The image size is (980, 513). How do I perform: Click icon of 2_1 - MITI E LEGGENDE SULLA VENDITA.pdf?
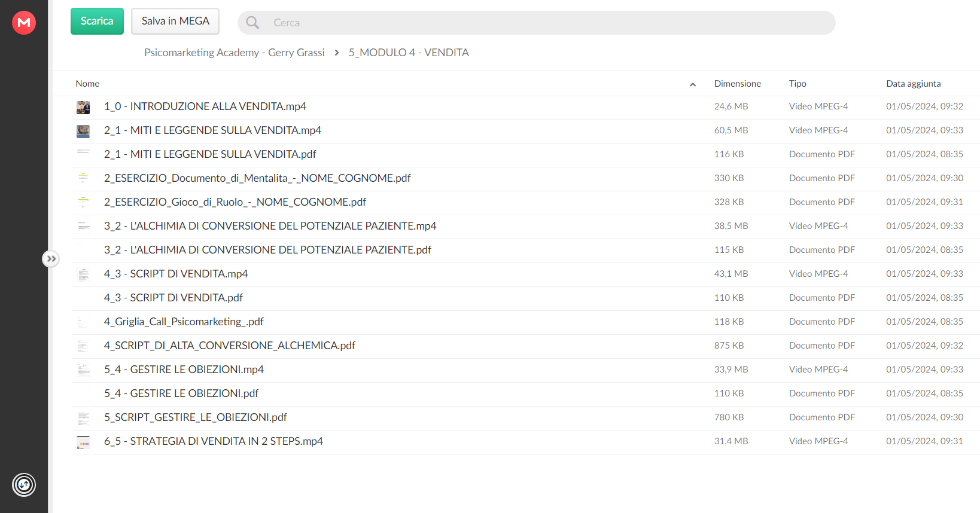(83, 154)
